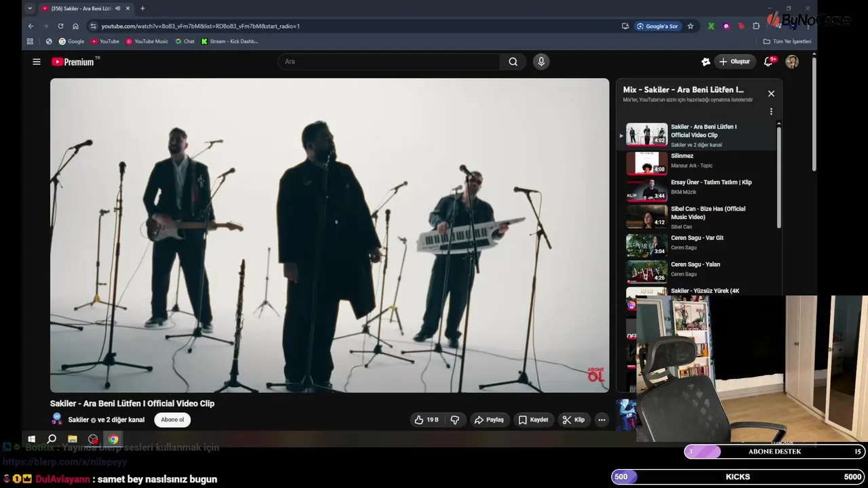
Task: Click the Abone Destek progress bar
Action: pos(775,451)
